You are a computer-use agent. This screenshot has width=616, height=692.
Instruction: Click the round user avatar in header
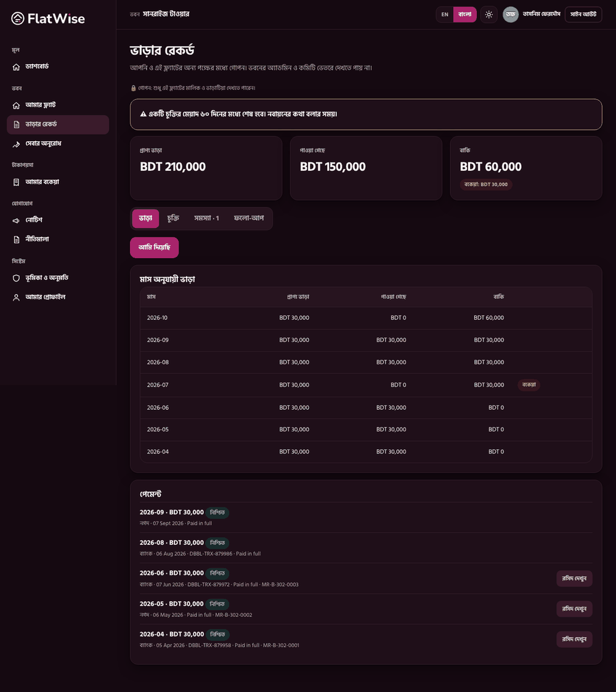[511, 15]
